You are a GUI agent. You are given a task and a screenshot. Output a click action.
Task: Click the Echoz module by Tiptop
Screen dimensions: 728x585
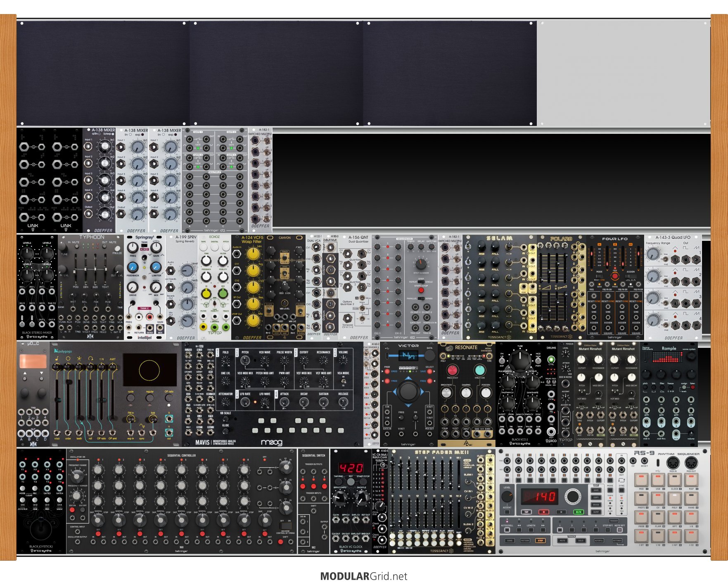[215, 288]
